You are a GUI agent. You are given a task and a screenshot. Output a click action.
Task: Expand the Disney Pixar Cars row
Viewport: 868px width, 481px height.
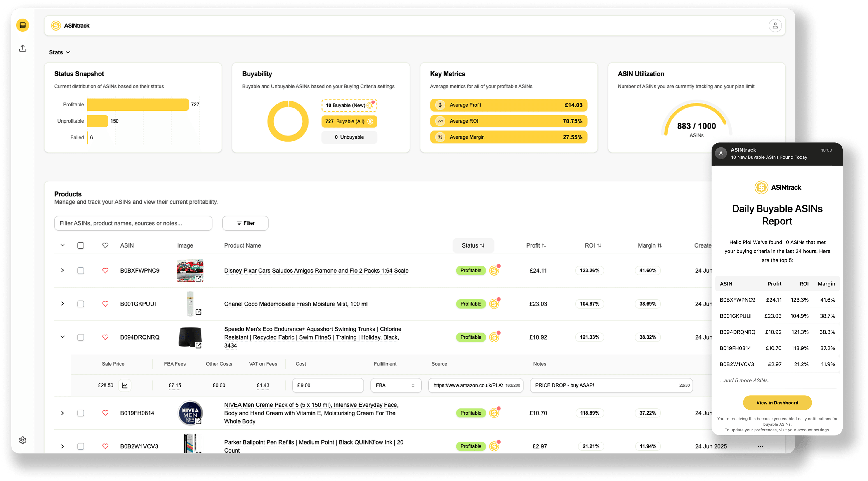coord(62,270)
